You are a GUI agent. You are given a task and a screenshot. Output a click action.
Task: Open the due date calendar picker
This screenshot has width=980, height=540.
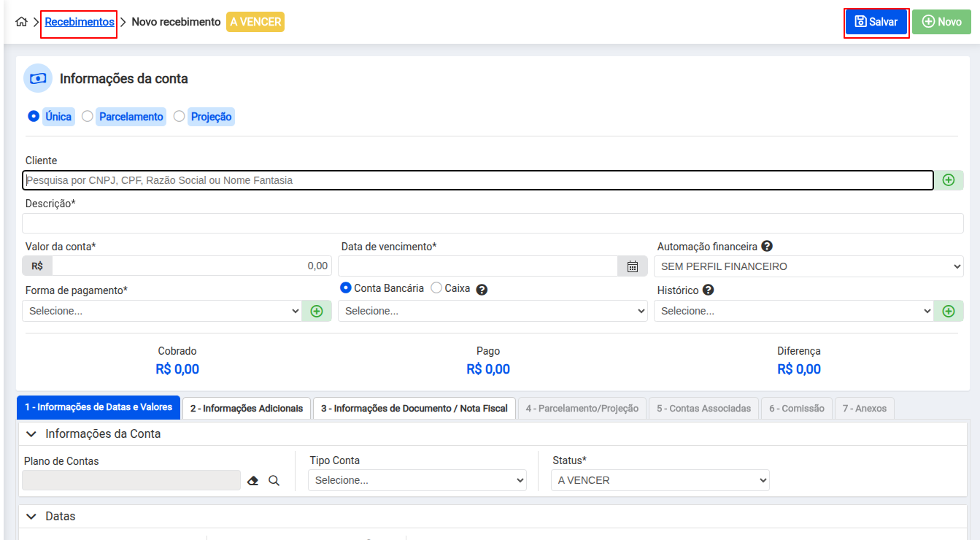(x=633, y=266)
